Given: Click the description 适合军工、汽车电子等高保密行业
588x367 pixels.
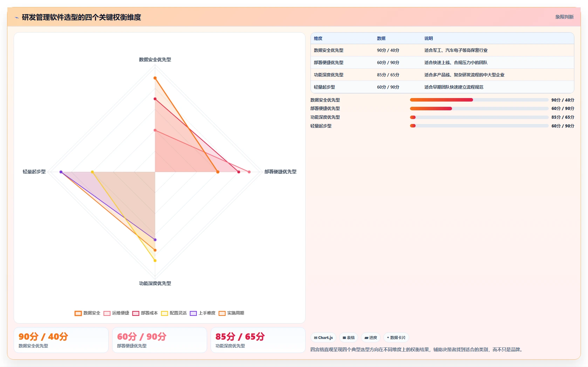Looking at the screenshot, I should tap(456, 50).
